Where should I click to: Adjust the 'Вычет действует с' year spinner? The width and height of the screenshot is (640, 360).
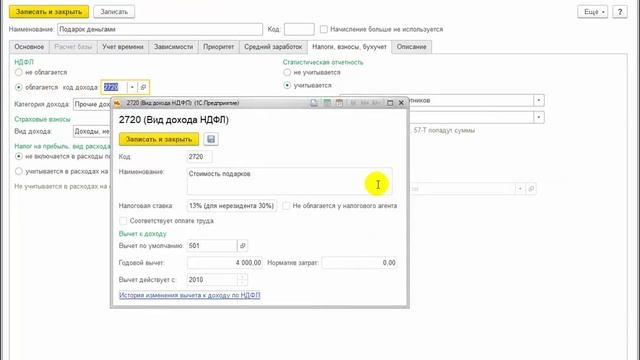[242, 280]
